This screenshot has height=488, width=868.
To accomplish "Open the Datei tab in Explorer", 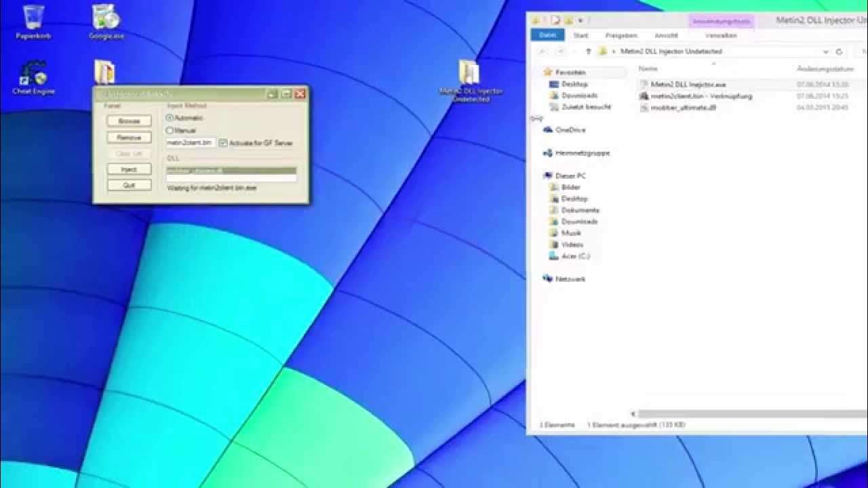I will [x=548, y=35].
